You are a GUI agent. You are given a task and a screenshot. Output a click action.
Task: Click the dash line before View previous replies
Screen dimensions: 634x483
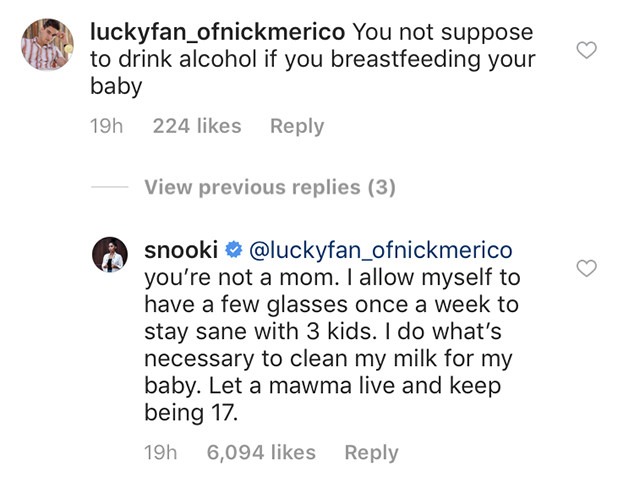110,187
